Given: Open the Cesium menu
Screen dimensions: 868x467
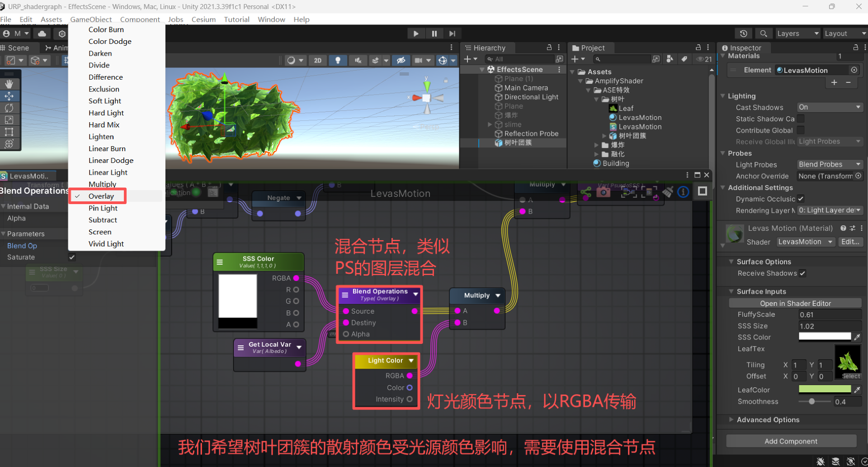Looking at the screenshot, I should tap(203, 19).
